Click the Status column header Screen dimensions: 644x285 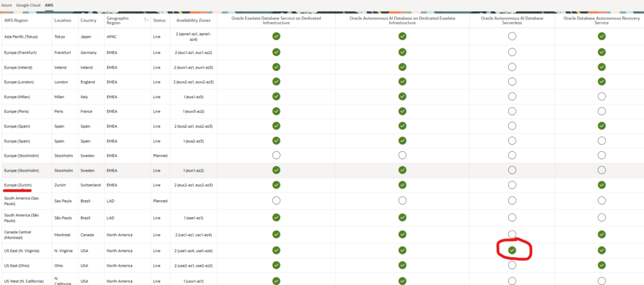(x=159, y=20)
